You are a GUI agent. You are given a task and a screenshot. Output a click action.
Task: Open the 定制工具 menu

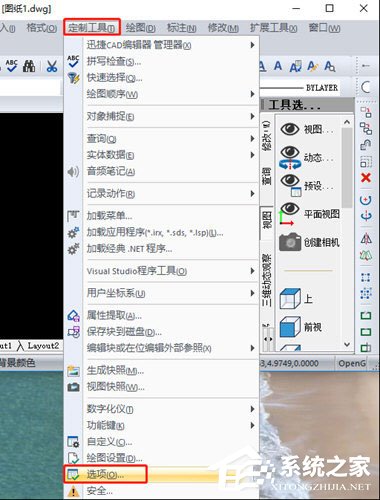tap(92, 27)
